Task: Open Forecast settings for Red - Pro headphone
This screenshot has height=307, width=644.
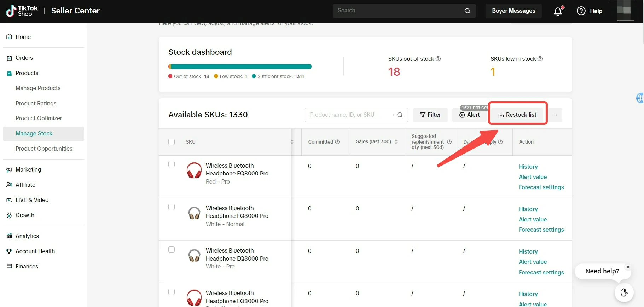Action: (541, 187)
